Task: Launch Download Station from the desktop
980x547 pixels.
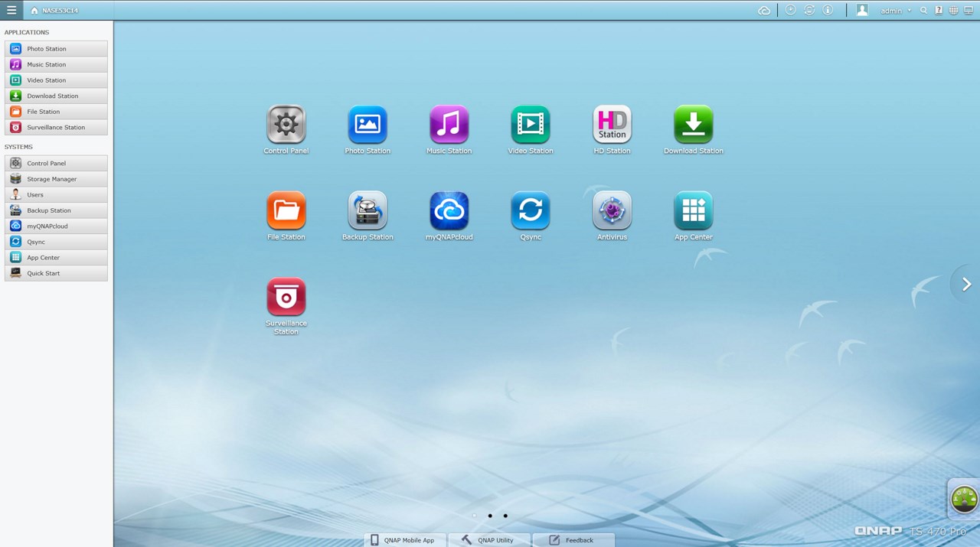Action: tap(694, 125)
